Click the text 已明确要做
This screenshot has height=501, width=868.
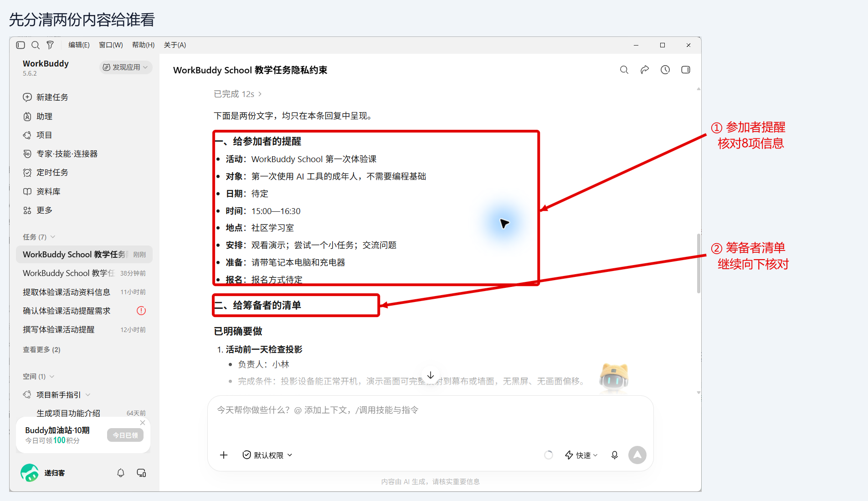[238, 331]
